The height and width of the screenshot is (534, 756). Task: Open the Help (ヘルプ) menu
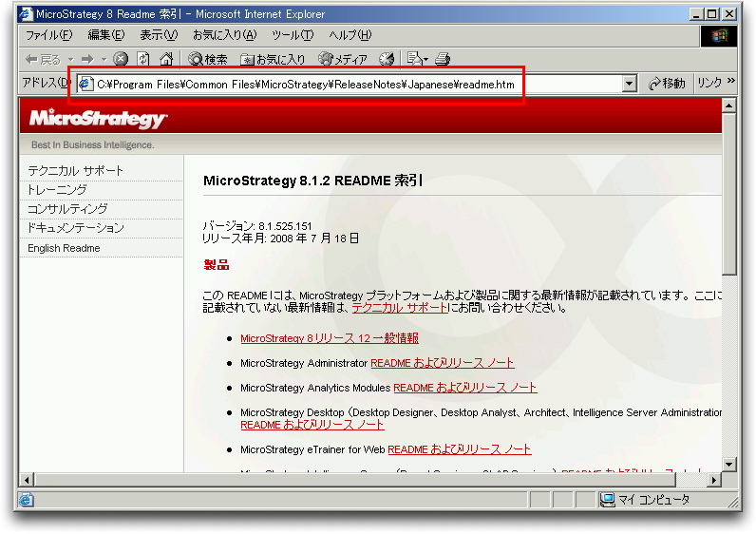click(x=350, y=35)
